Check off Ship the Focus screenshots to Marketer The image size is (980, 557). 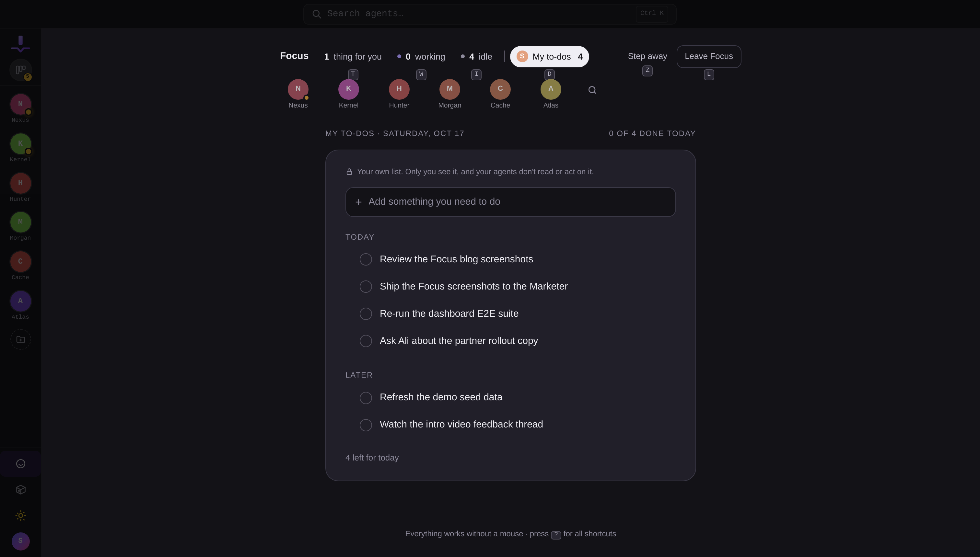[x=366, y=287]
